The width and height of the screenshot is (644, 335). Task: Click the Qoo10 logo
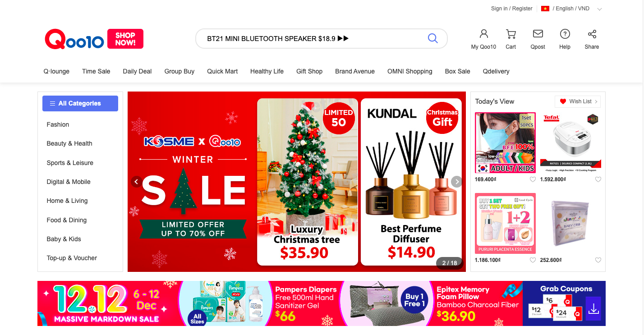74,39
